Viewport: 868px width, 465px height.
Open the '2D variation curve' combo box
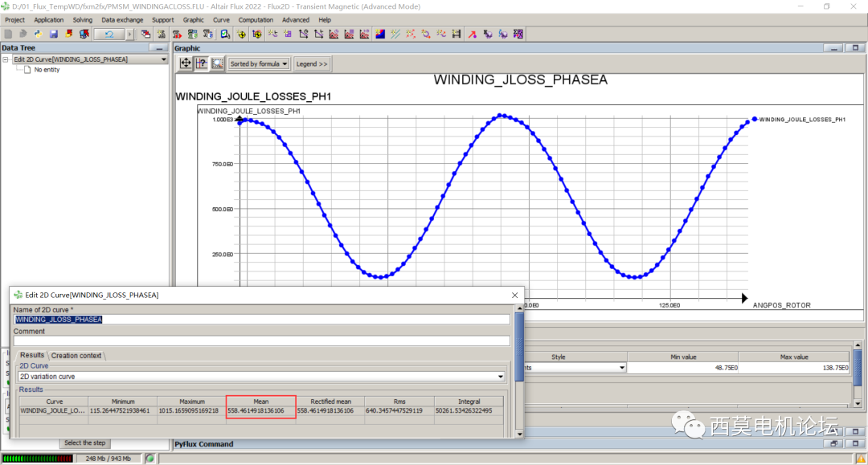(x=261, y=377)
